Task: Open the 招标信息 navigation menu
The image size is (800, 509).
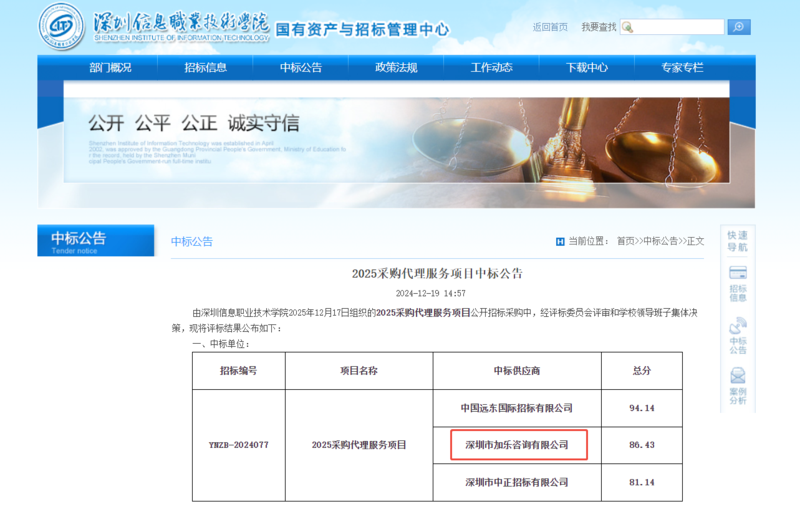Action: pos(205,68)
